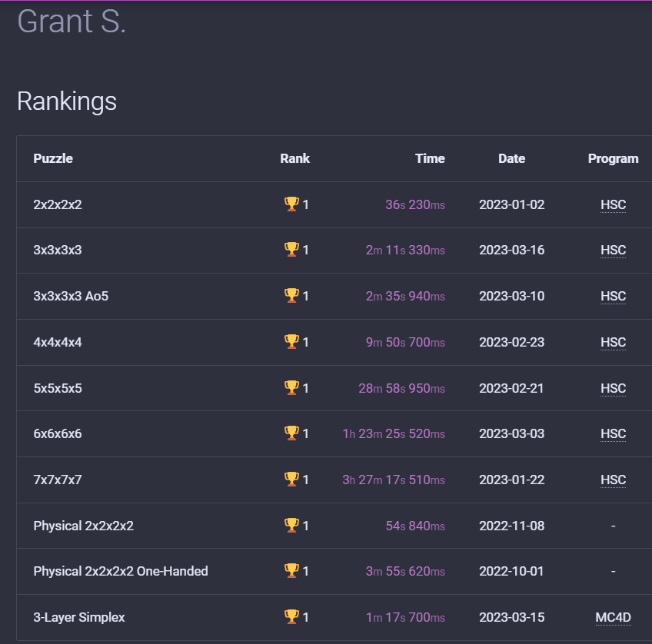Open the 3h 27m 17s 510ms solve time

[x=394, y=480]
